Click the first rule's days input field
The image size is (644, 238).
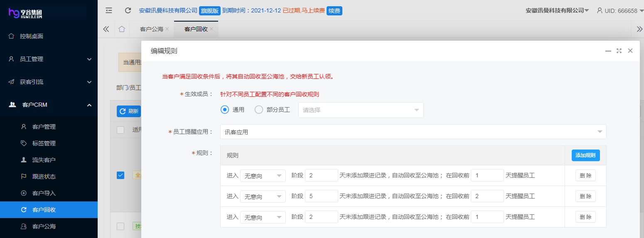[321, 176]
